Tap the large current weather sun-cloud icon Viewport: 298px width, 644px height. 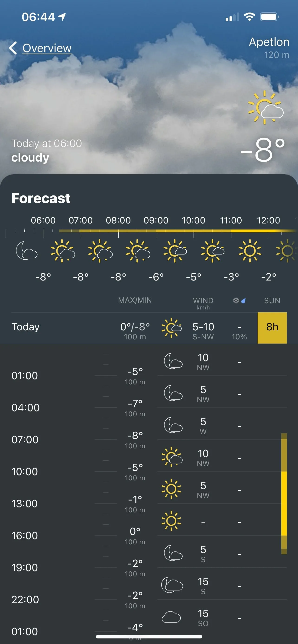(265, 108)
